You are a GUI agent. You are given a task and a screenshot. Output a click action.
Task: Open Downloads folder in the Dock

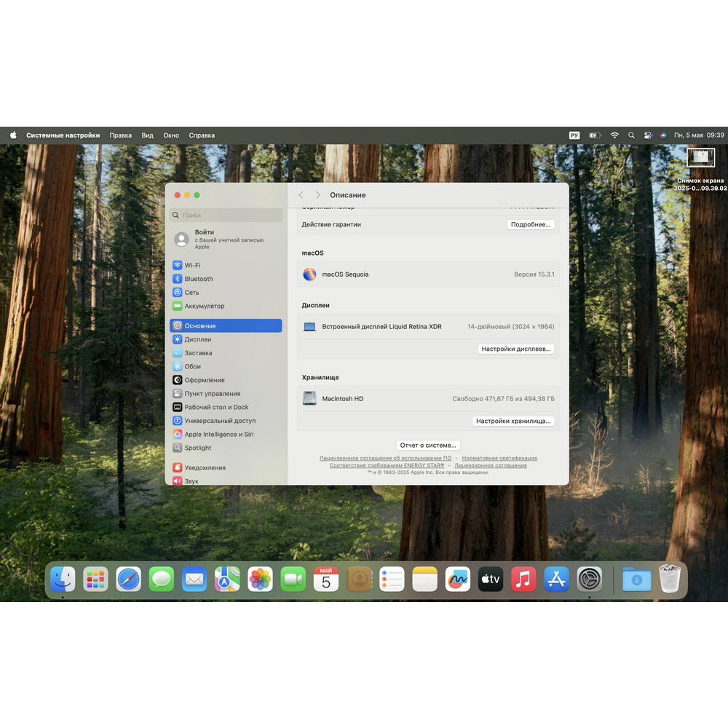636,579
